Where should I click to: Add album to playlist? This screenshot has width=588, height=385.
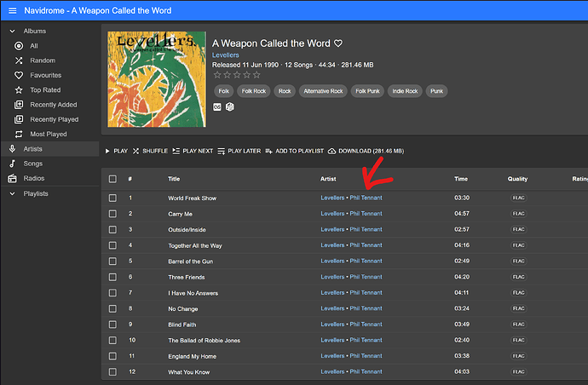coord(294,151)
